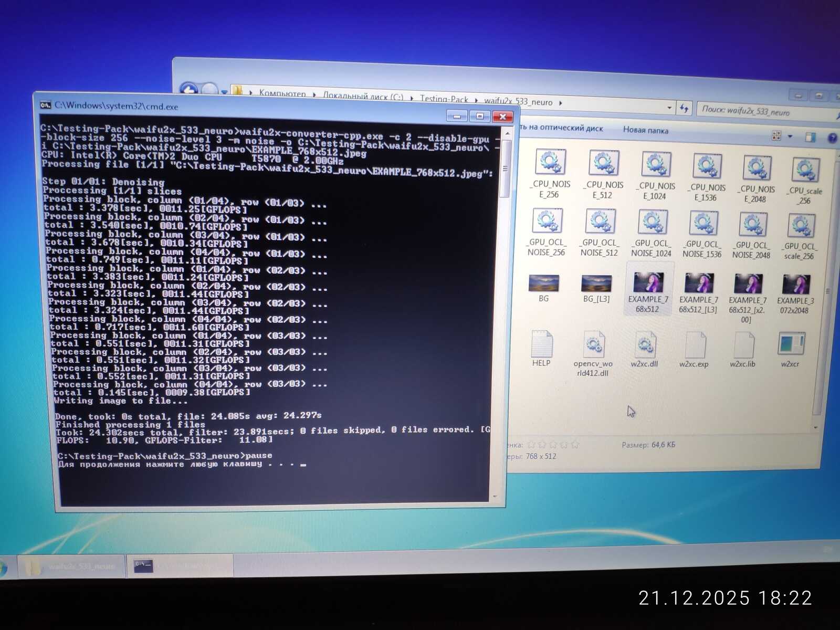
Task: Select the _GPU_OCL_scale_256 batch file
Action: [800, 237]
